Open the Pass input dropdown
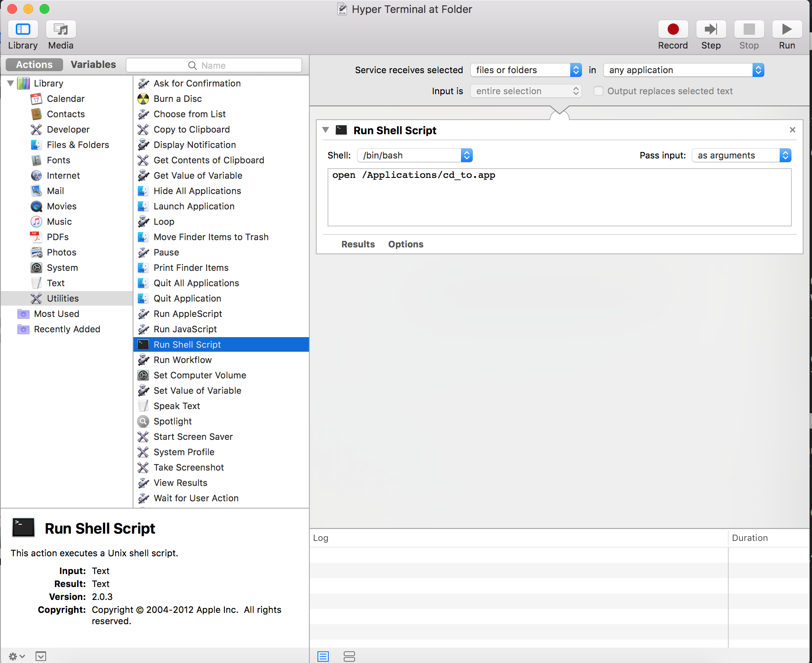Viewport: 812px width, 663px height. [x=741, y=155]
